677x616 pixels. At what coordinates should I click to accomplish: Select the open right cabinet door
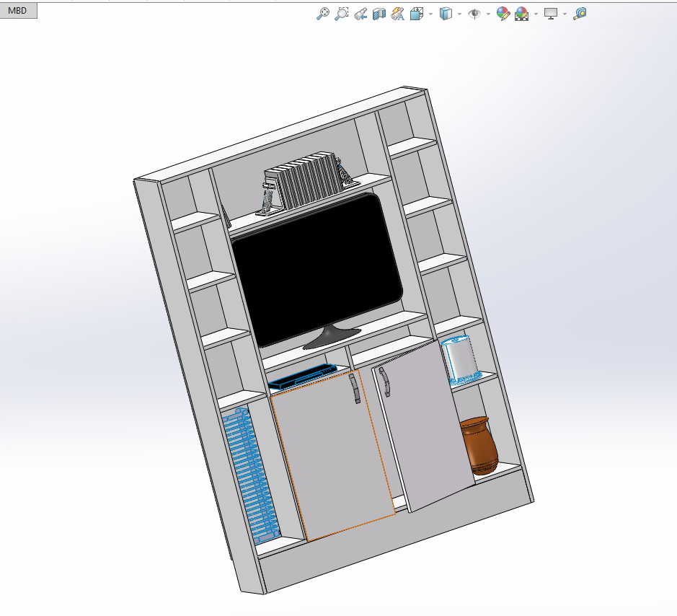coord(423,426)
